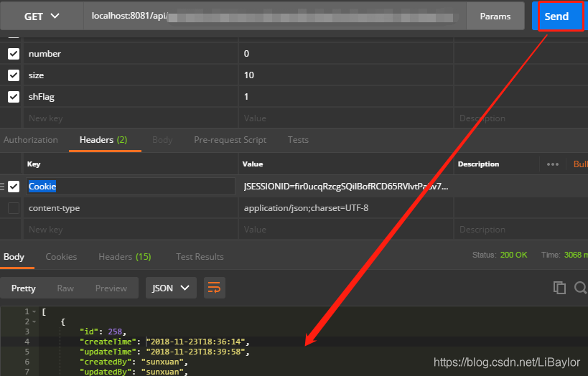Enable the content-type header checkbox

[14, 208]
